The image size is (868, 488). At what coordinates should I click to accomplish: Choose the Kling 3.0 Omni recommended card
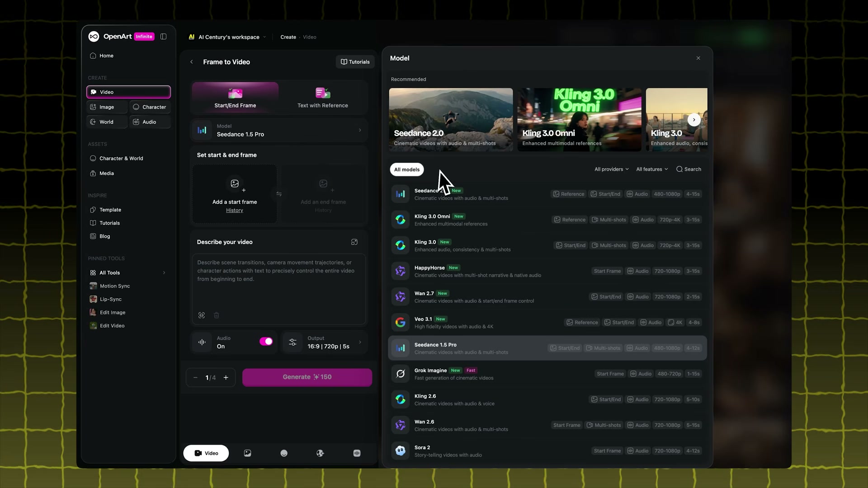(579, 120)
